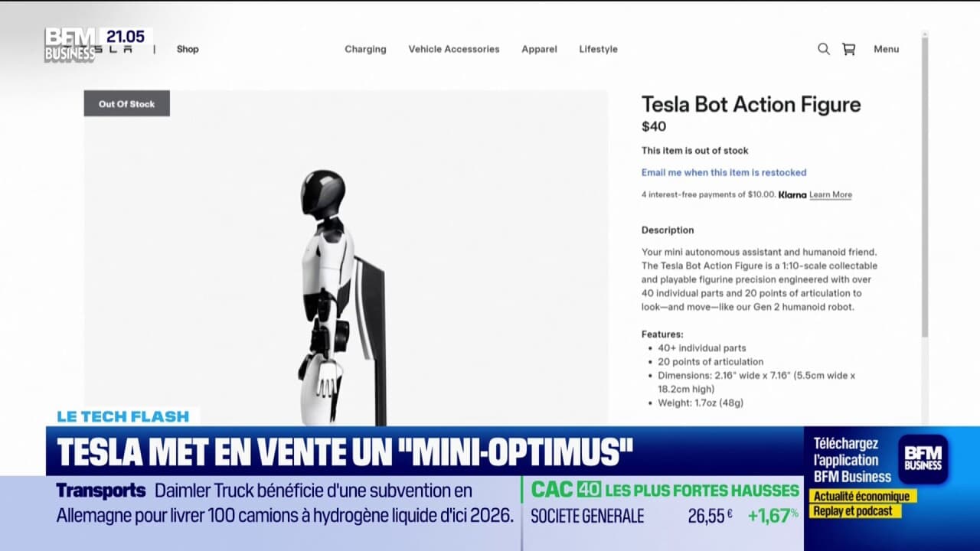Image resolution: width=980 pixels, height=551 pixels.
Task: Click the Klarna 'Learn More' link
Action: pos(830,194)
